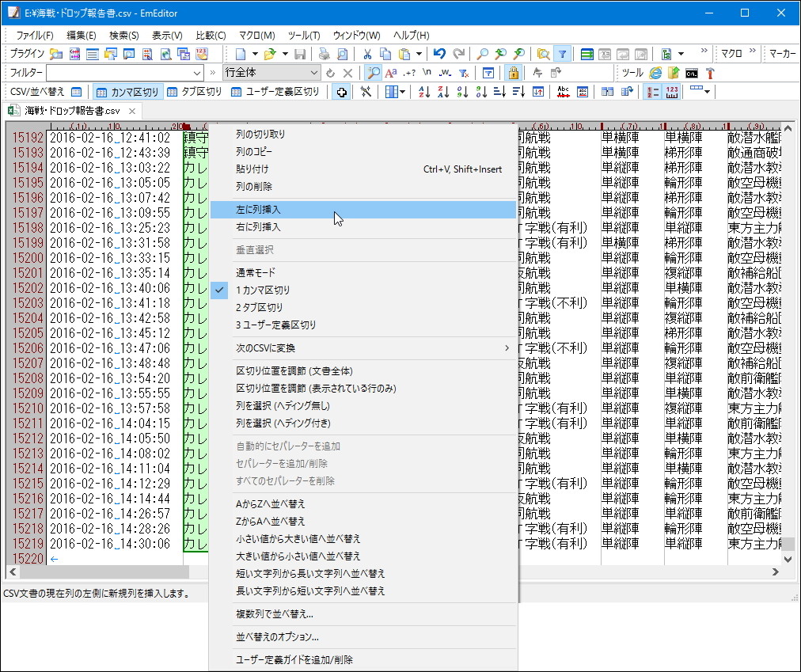Click the Undo arrow icon

(x=439, y=54)
